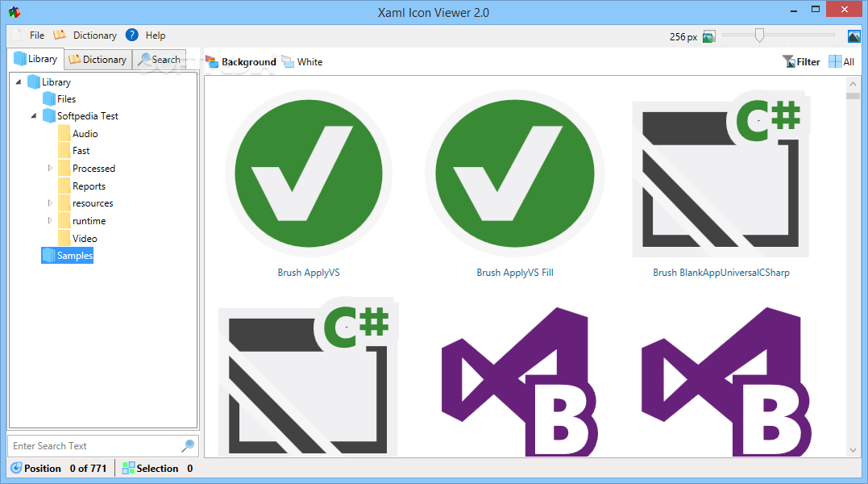
Task: Adjust the icon size slider
Action: 759,35
